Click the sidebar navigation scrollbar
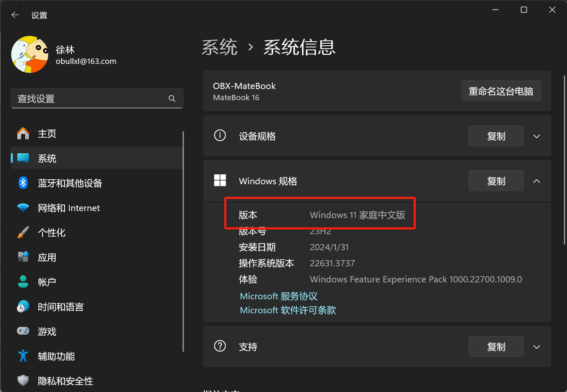The image size is (567, 392). point(183,242)
